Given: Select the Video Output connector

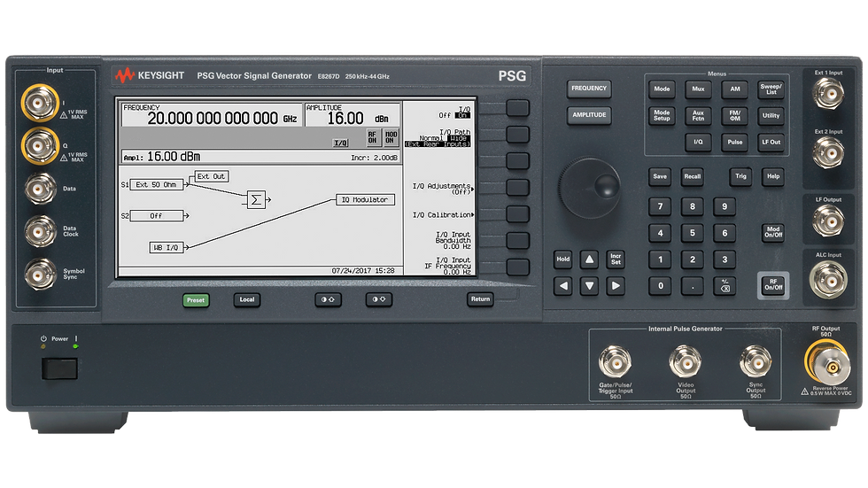Looking at the screenshot, I should (686, 362).
